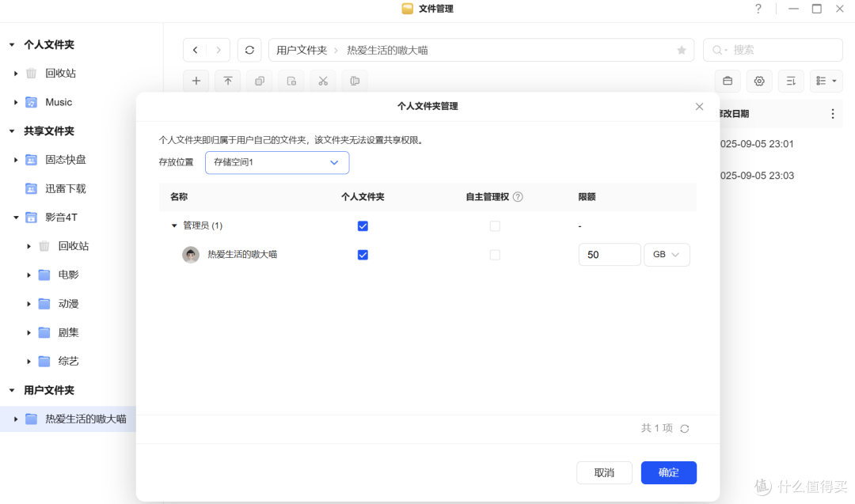This screenshot has width=855, height=504.
Task: Click the quota value field showing 50
Action: point(610,255)
